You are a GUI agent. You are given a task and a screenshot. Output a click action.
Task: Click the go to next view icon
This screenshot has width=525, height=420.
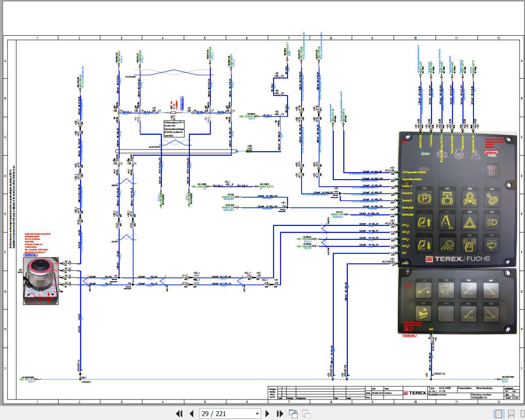tap(306, 413)
